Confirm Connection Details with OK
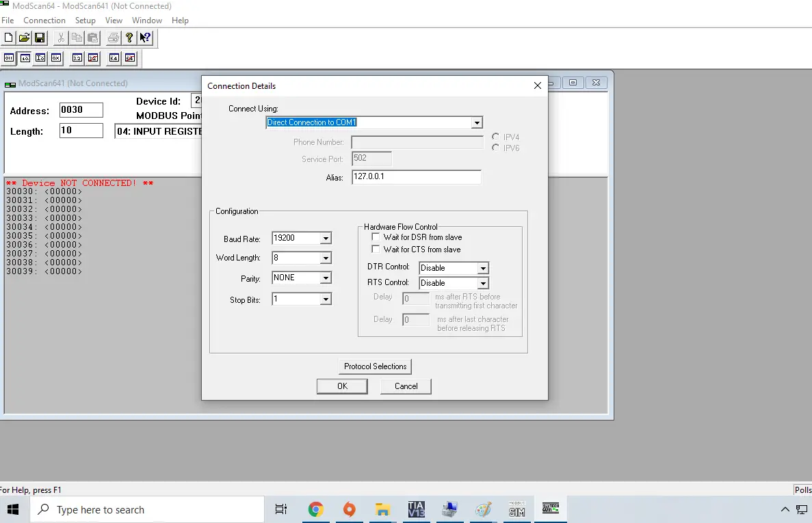812x523 pixels. point(342,386)
